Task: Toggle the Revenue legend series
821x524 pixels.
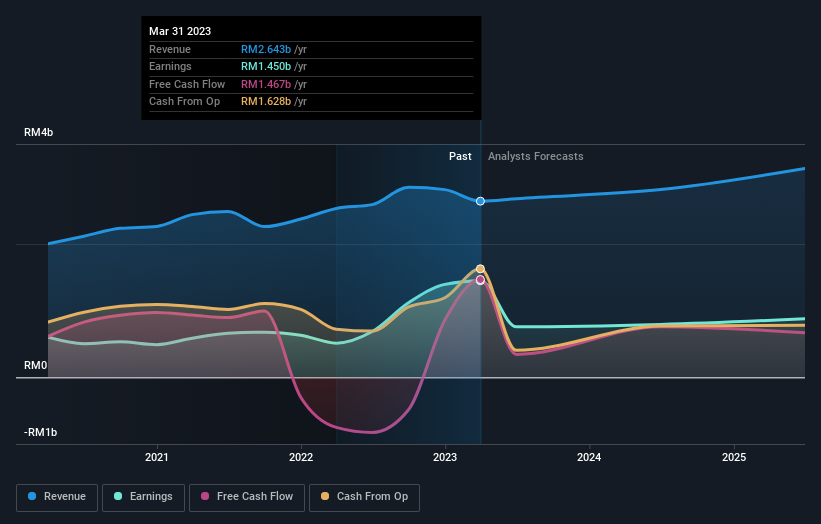Action: 57,497
